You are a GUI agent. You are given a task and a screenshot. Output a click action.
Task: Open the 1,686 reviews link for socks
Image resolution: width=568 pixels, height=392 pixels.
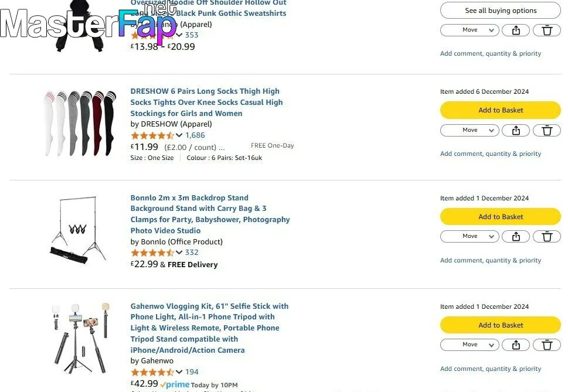pos(195,135)
